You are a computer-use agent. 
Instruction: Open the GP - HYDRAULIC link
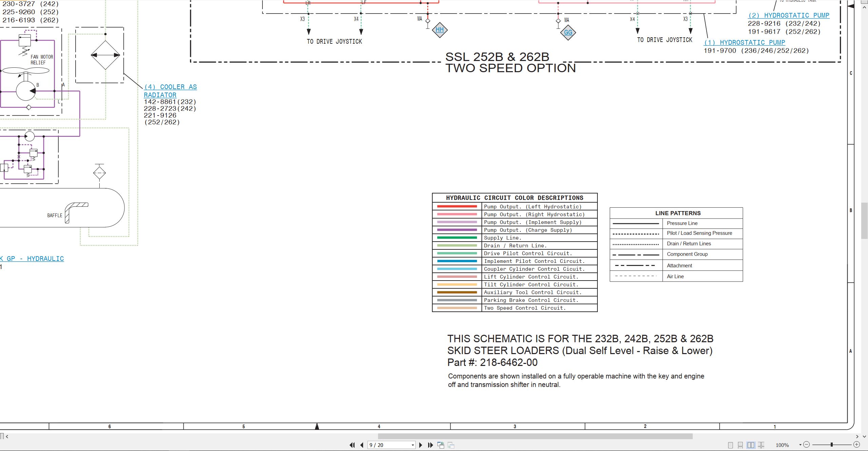click(x=32, y=259)
